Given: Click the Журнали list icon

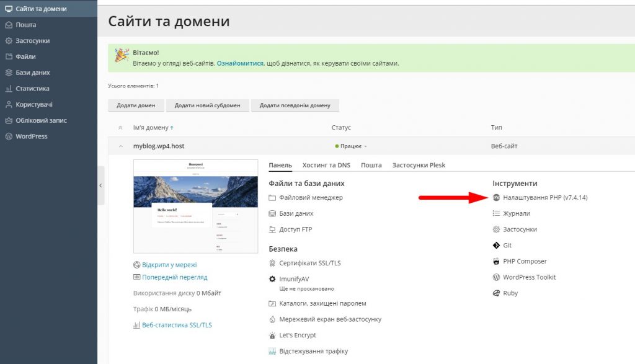Looking at the screenshot, I should tap(496, 213).
